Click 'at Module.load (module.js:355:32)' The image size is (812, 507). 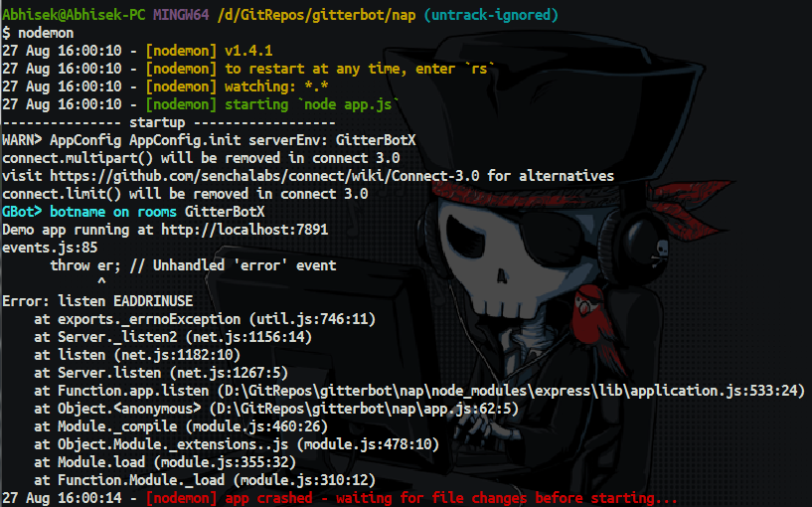[x=165, y=462]
